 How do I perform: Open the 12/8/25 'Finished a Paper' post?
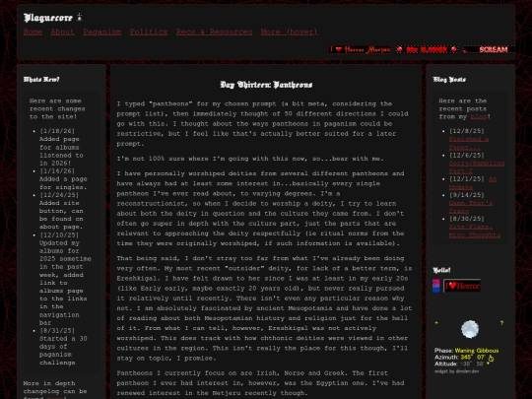[x=469, y=143]
